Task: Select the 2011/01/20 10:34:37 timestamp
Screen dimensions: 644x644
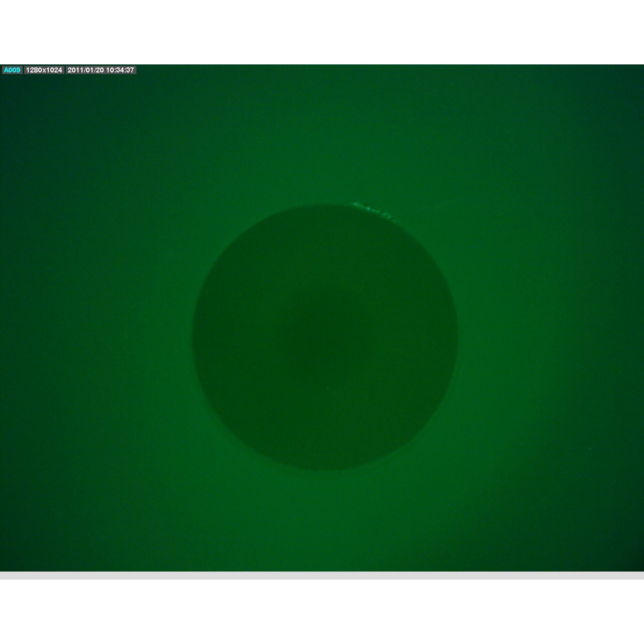Action: click(101, 70)
